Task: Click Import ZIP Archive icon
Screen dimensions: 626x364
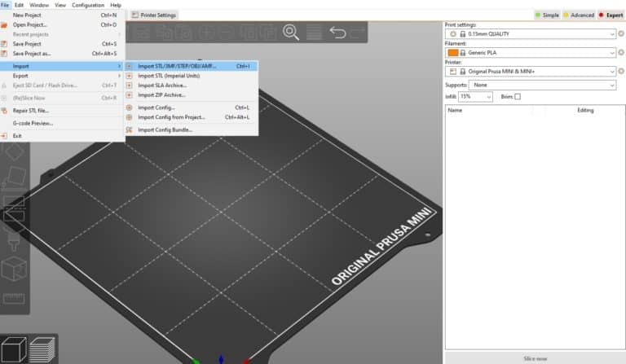Action: pyautogui.click(x=129, y=95)
